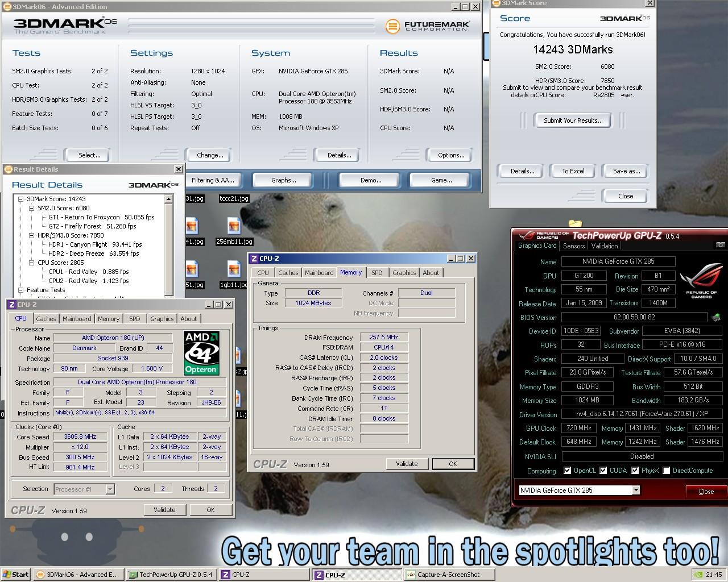728x582 pixels.
Task: Select the tccc21.jpg desktop icon
Action: coord(234,198)
